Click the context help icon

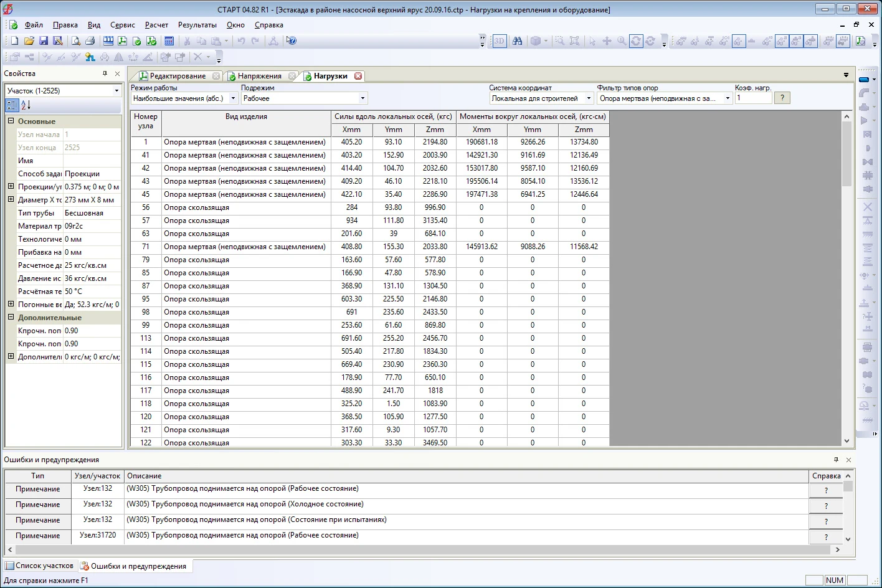pos(291,41)
